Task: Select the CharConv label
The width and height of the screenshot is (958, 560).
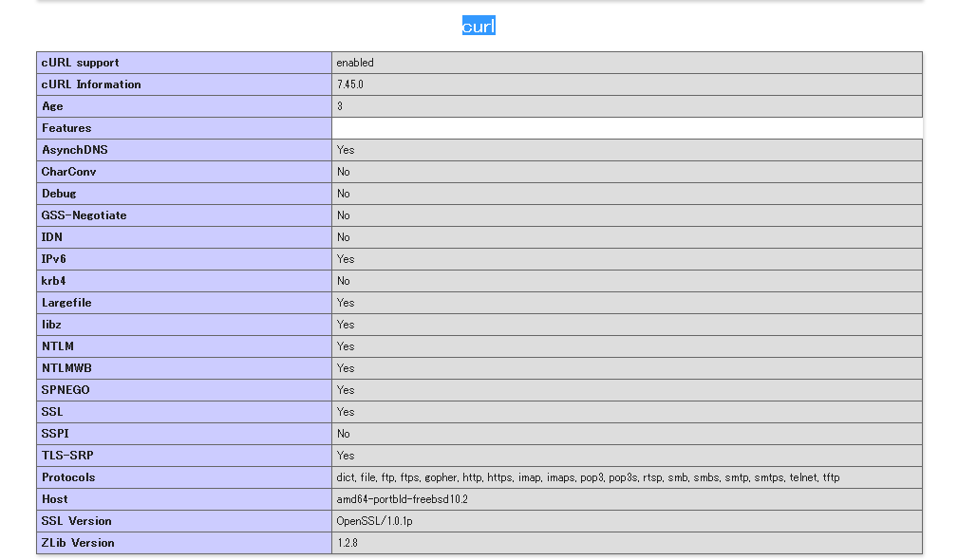Action: (x=69, y=172)
